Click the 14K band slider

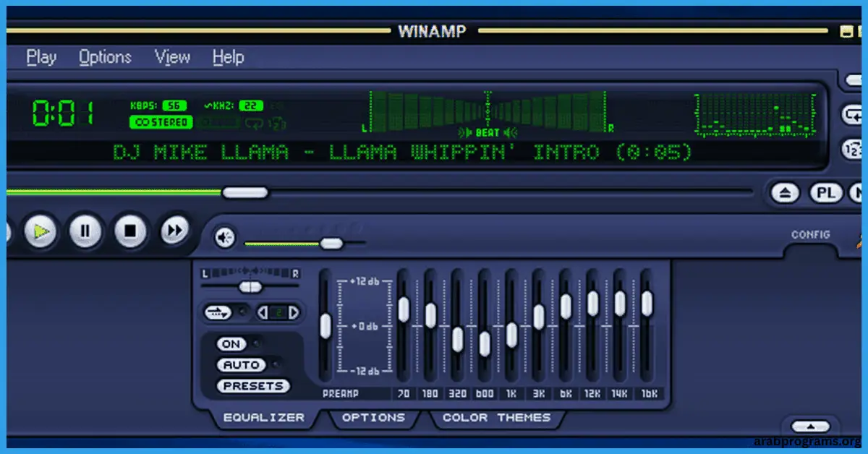pyautogui.click(x=620, y=304)
